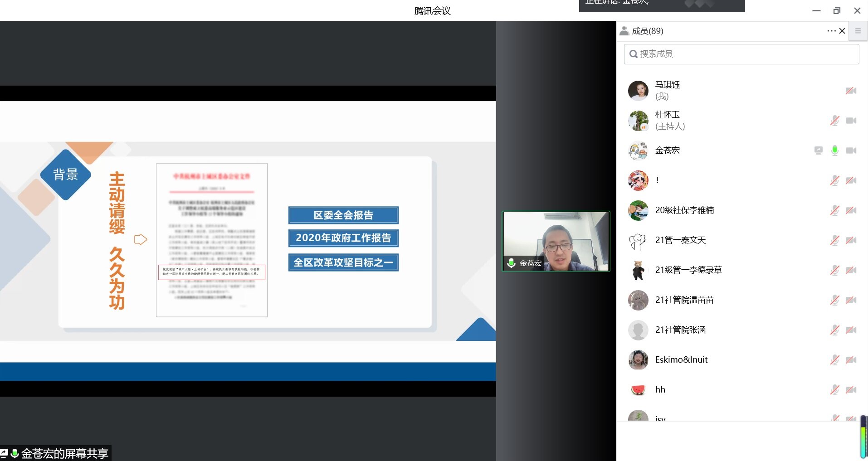868x461 pixels.
Task: Click 杜怀玉's camera icon
Action: (851, 121)
